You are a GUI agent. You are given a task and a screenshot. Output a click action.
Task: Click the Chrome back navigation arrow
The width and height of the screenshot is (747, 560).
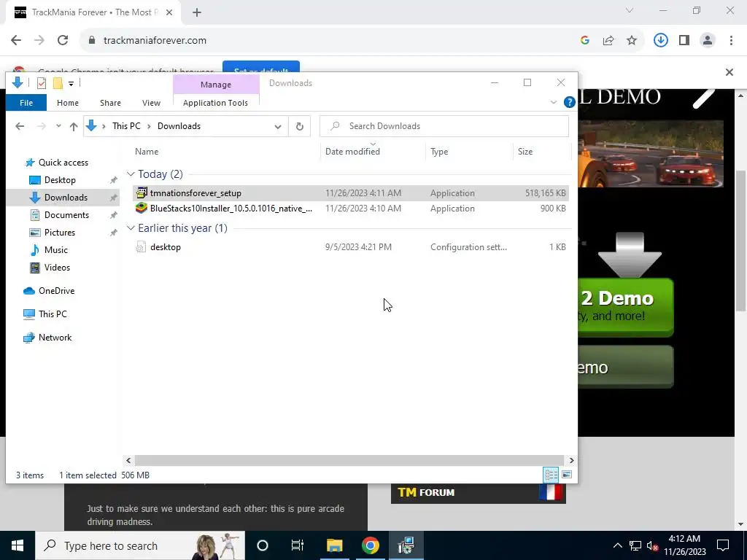coord(16,41)
